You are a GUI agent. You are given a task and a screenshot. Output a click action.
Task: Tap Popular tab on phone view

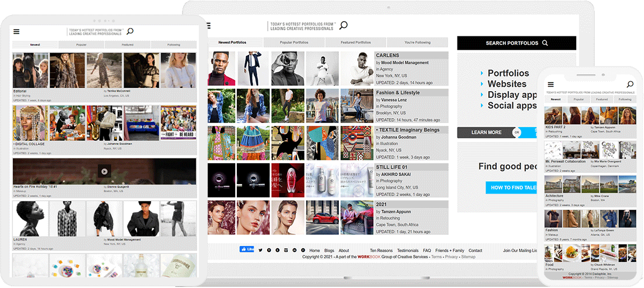(579, 99)
